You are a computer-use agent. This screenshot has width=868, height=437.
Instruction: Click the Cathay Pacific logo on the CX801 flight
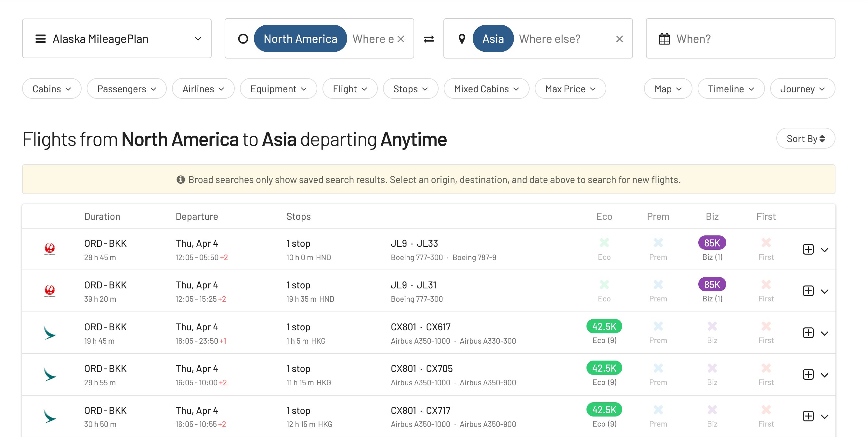click(49, 333)
